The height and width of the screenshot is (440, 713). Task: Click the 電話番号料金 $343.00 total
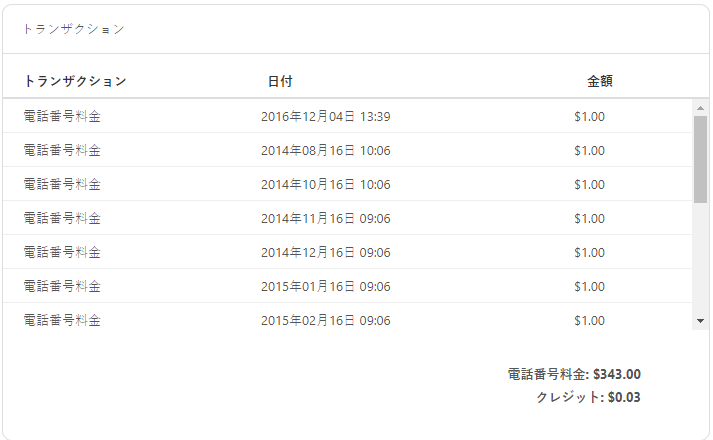click(574, 375)
